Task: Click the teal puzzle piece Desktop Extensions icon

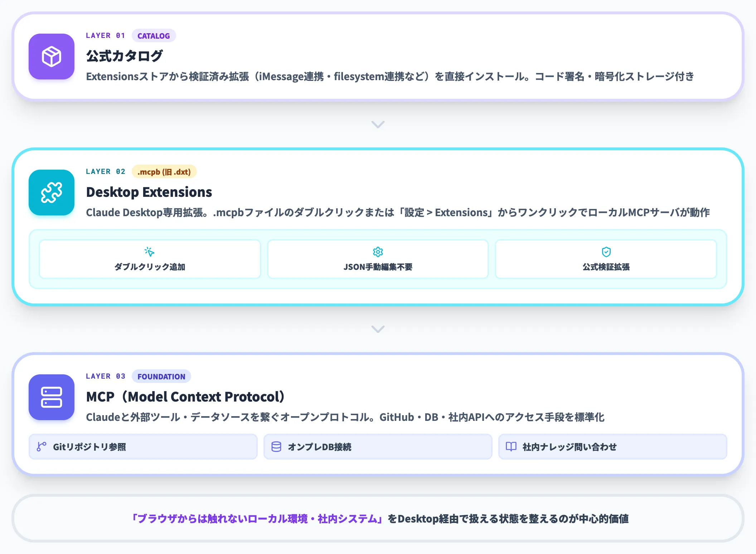Action: coord(52,193)
